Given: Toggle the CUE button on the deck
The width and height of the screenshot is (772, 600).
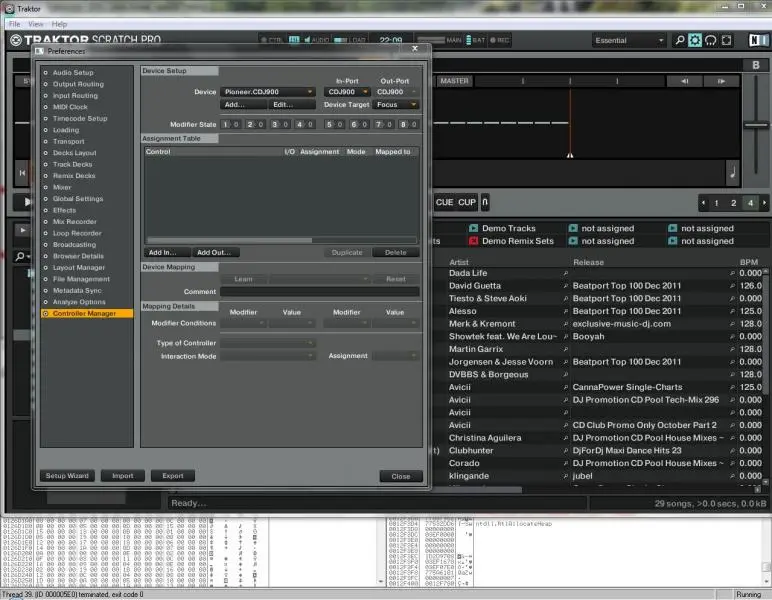Looking at the screenshot, I should tap(444, 202).
